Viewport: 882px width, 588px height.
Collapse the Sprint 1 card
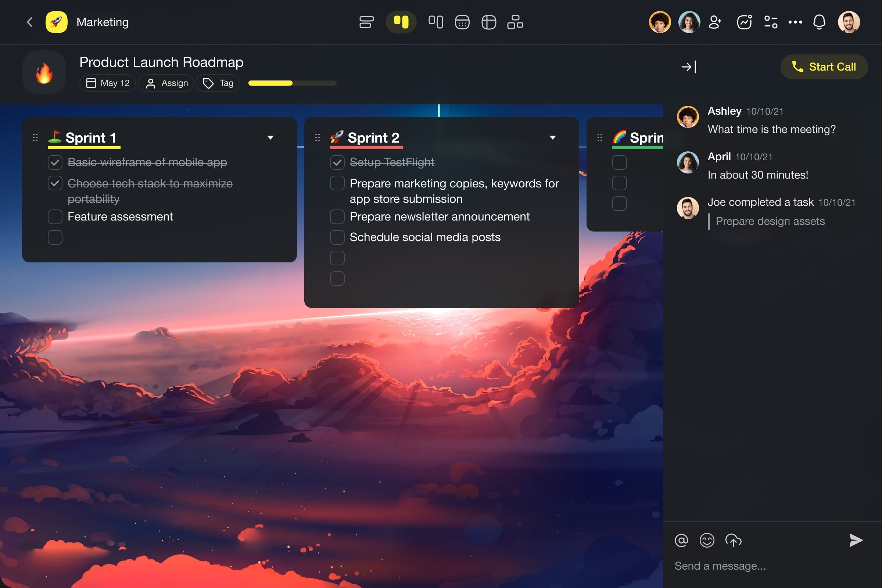[x=271, y=137]
